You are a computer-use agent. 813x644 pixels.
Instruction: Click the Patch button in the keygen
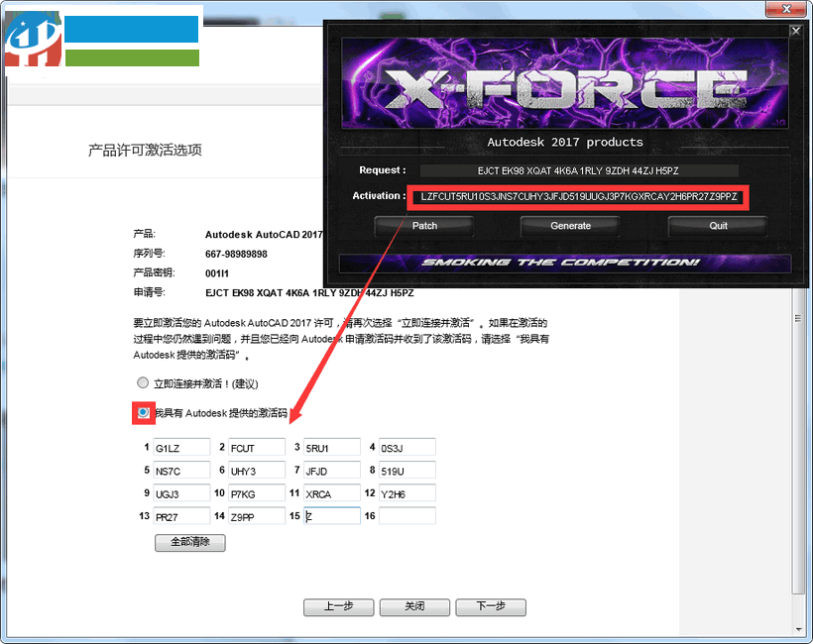pyautogui.click(x=423, y=226)
